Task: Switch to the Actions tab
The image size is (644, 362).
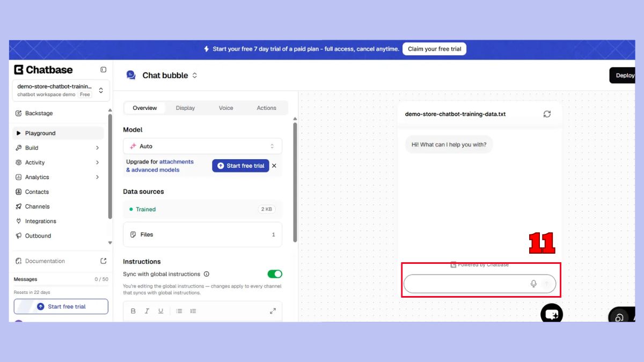Action: (x=266, y=108)
